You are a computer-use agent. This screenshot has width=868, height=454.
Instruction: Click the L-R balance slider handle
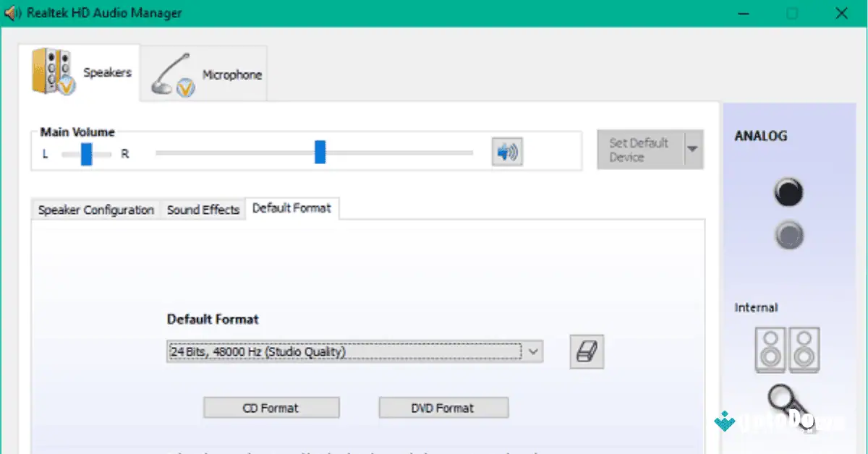(x=87, y=153)
